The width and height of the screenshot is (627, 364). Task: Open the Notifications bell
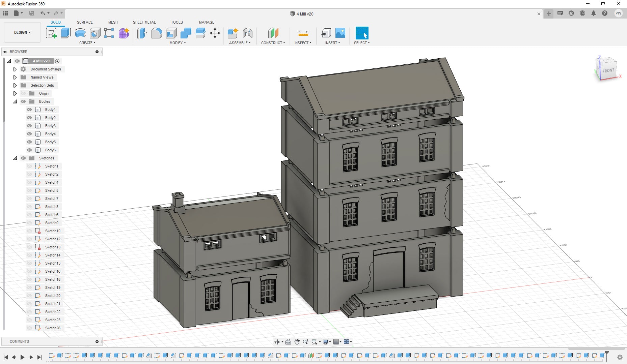(594, 13)
